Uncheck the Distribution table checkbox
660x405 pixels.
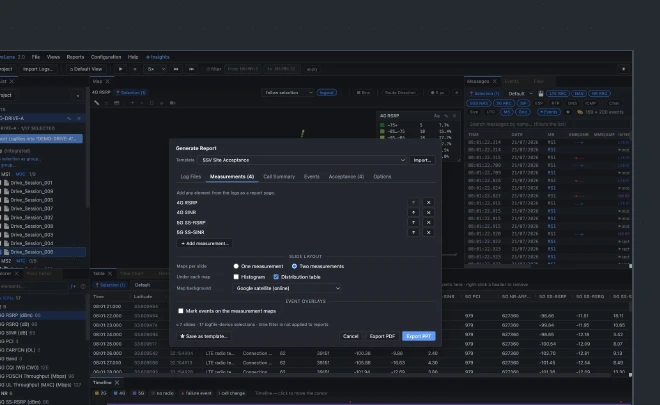276,277
